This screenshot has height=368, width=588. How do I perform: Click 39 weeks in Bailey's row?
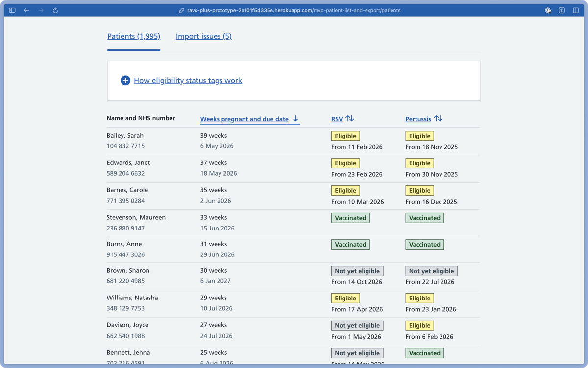tap(214, 136)
